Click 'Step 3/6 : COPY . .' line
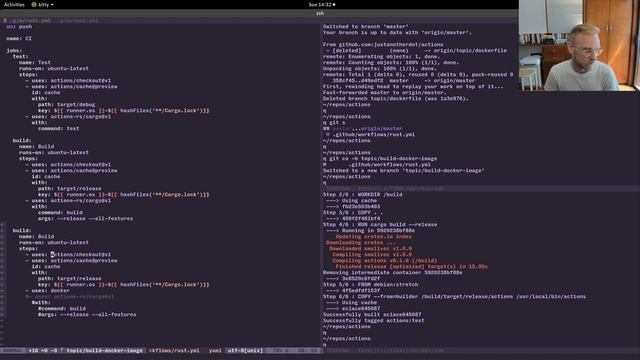Image resolution: width=640 pixels, height=360 pixels. click(353, 213)
